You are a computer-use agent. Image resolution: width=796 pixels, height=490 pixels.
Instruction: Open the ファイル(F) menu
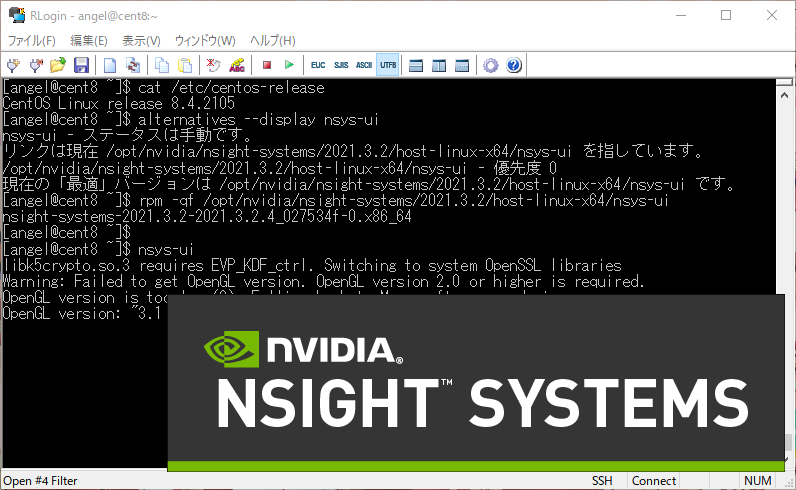31,41
